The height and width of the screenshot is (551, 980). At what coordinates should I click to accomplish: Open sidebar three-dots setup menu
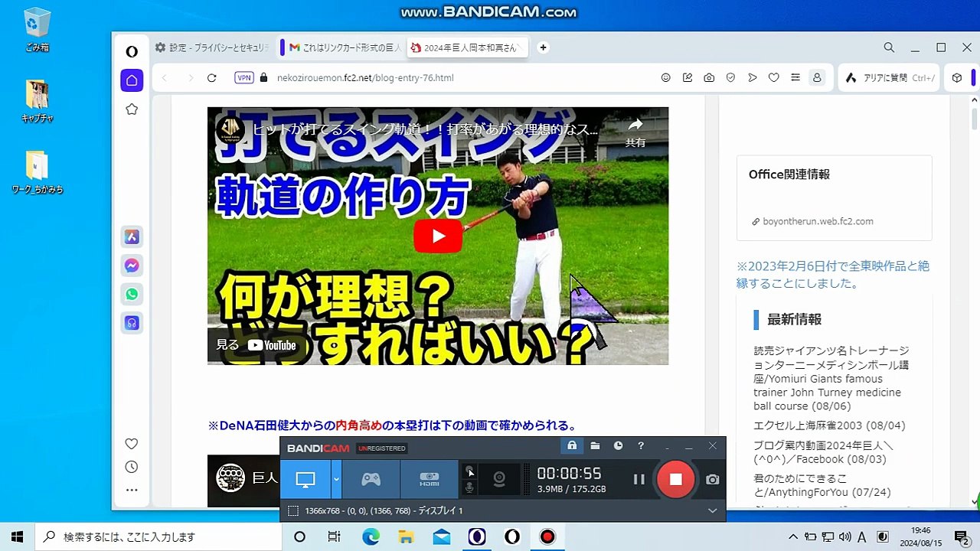point(132,490)
